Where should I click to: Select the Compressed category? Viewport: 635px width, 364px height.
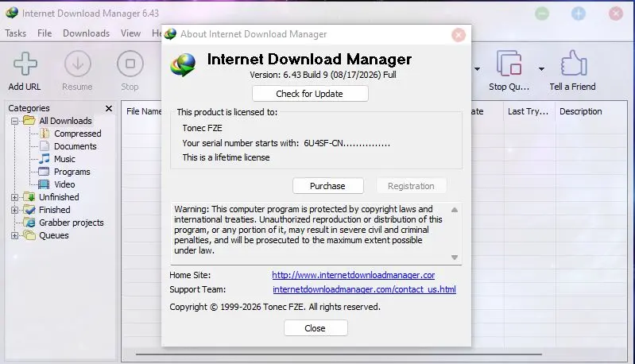pos(77,134)
